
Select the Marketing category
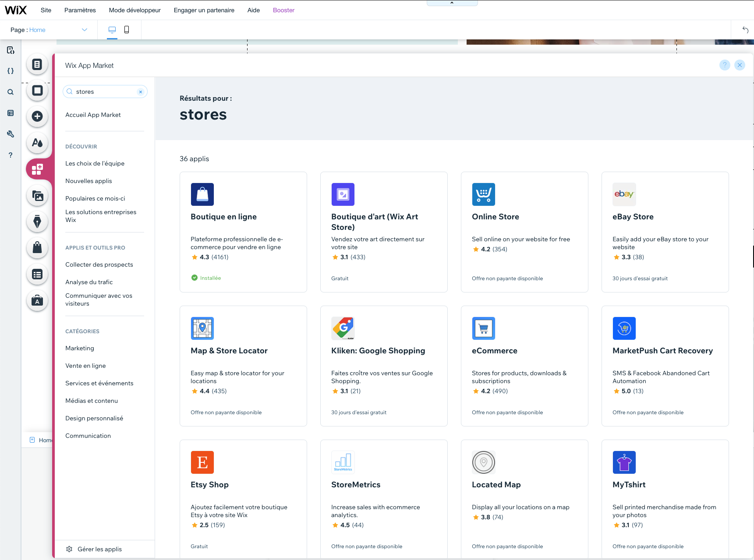click(x=80, y=348)
